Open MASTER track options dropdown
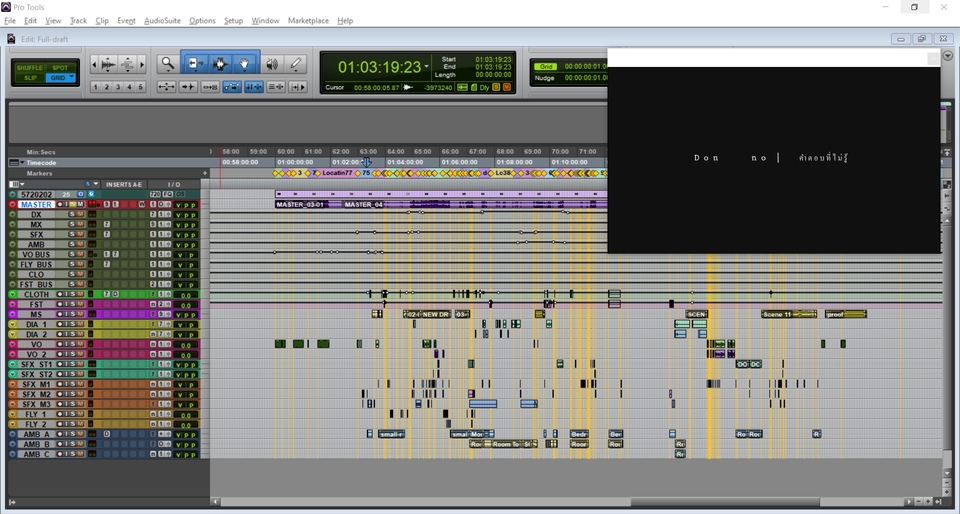The height and width of the screenshot is (514, 960). pos(12,204)
